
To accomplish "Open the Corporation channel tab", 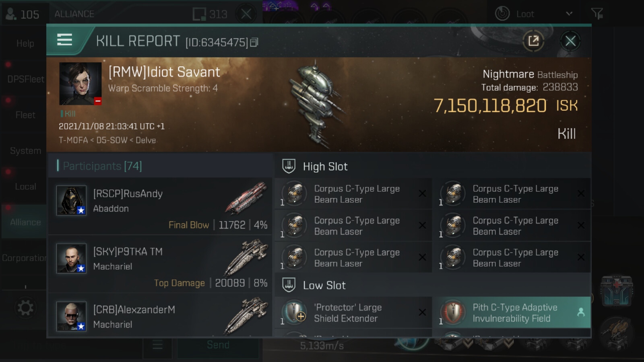I will (x=24, y=258).
